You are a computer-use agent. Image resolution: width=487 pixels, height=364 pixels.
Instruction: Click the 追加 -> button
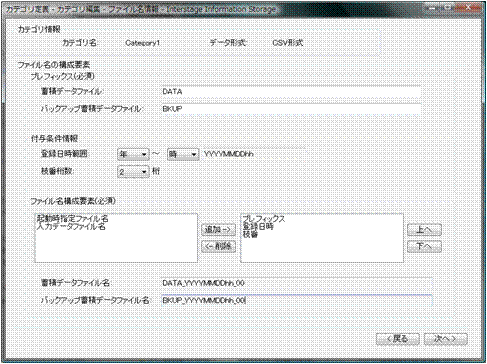coord(218,230)
